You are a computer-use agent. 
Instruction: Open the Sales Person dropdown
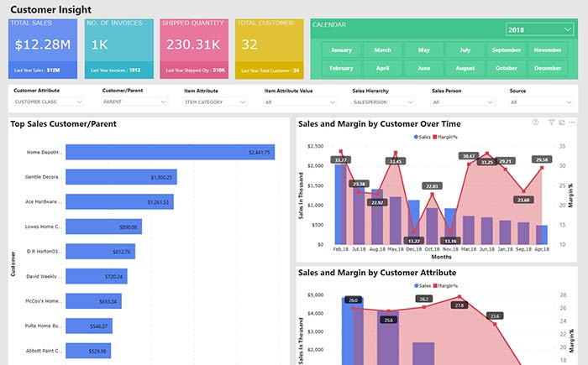[463, 102]
